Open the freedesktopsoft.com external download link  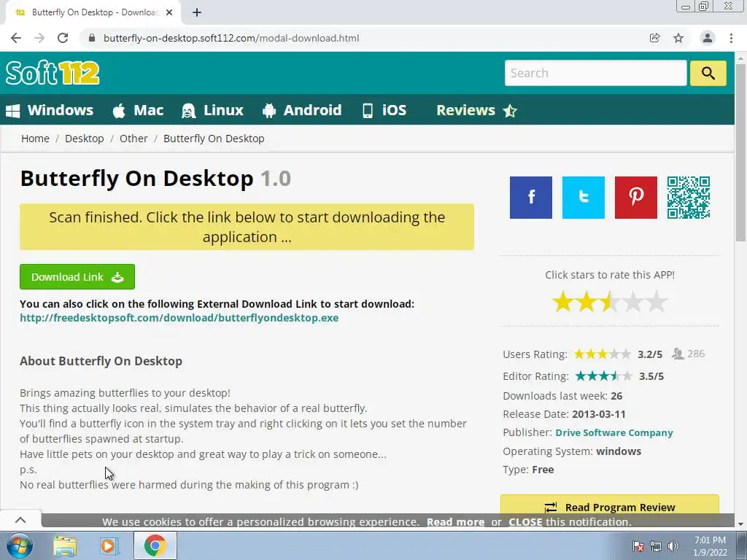click(179, 318)
